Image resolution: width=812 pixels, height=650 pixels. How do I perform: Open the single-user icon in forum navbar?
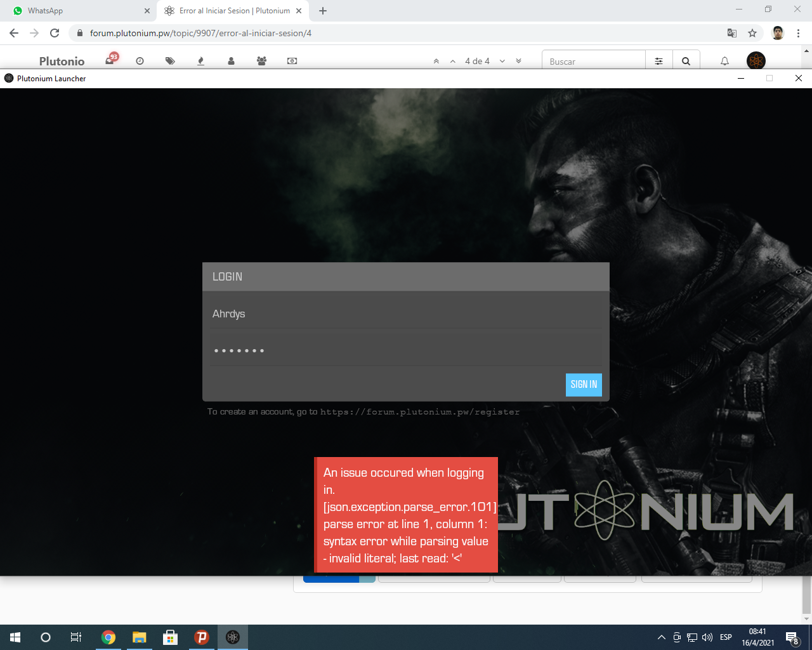[231, 61]
